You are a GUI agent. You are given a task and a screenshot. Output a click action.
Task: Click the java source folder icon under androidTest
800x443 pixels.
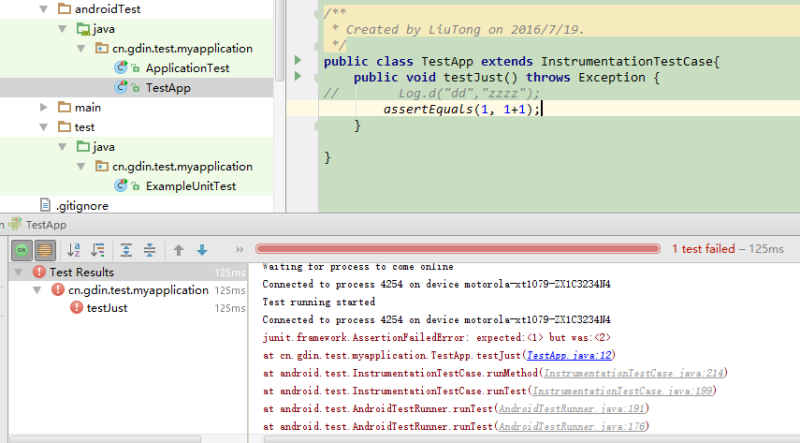[83, 29]
